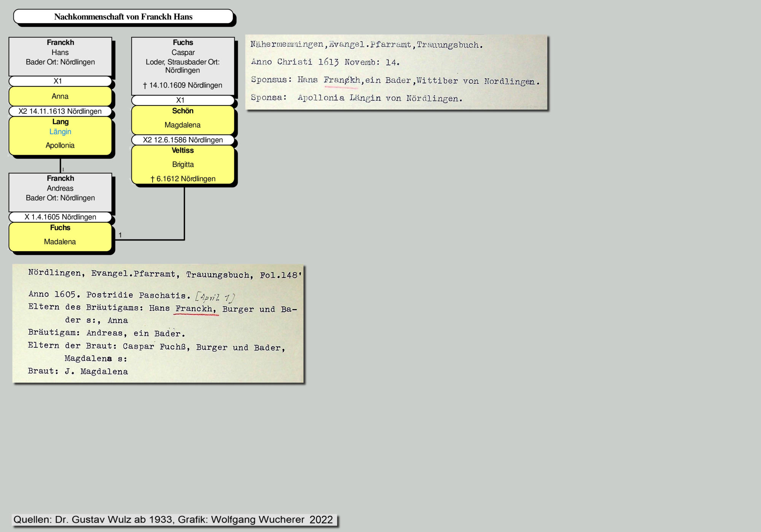Screen dimensions: 761x532
Task: Select the Anna first spouse box
Action: click(60, 96)
